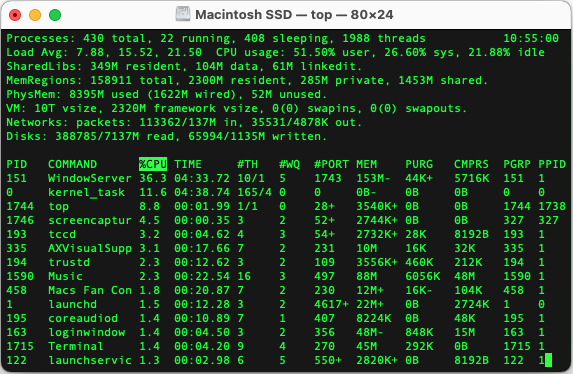
Task: Select the AXVisualSupp process name
Action: pyautogui.click(x=90, y=248)
